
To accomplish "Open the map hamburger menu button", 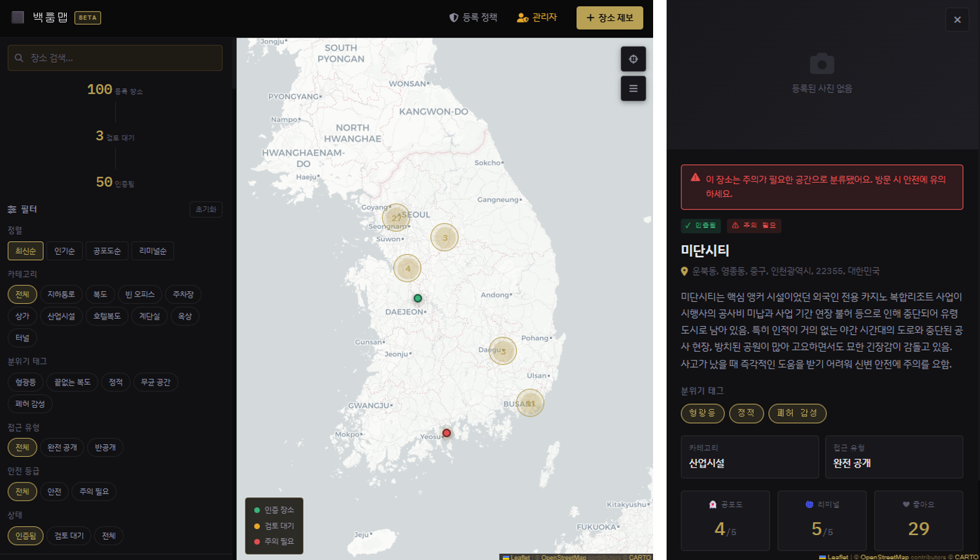I will pos(633,88).
